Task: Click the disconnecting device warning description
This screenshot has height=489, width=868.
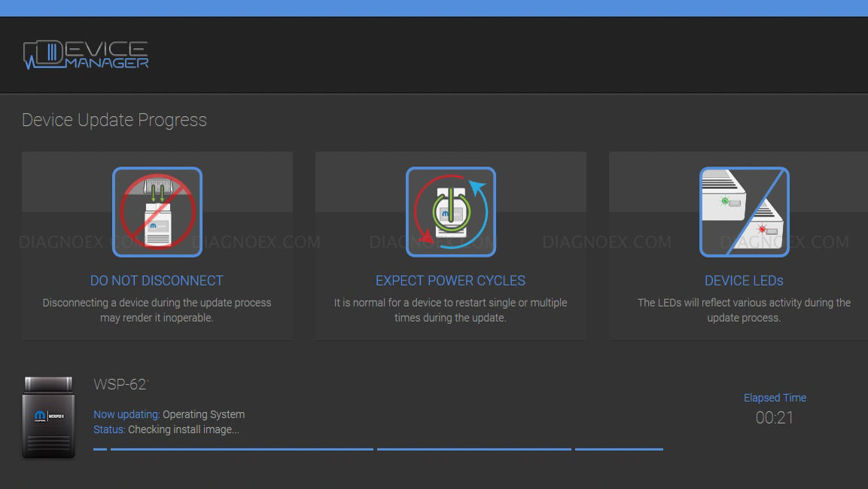Action: tap(157, 310)
